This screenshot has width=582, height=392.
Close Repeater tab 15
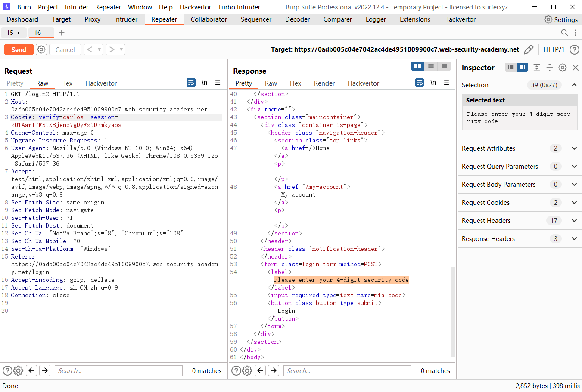[x=19, y=33]
